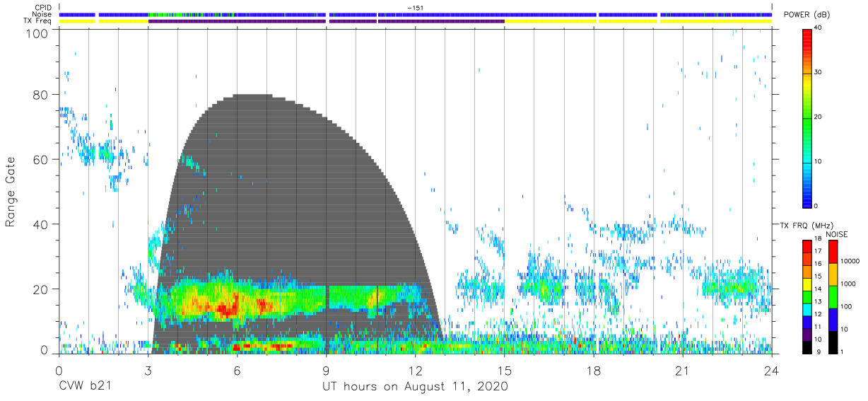
Task: Click power scale label 40
Action: [x=819, y=28]
